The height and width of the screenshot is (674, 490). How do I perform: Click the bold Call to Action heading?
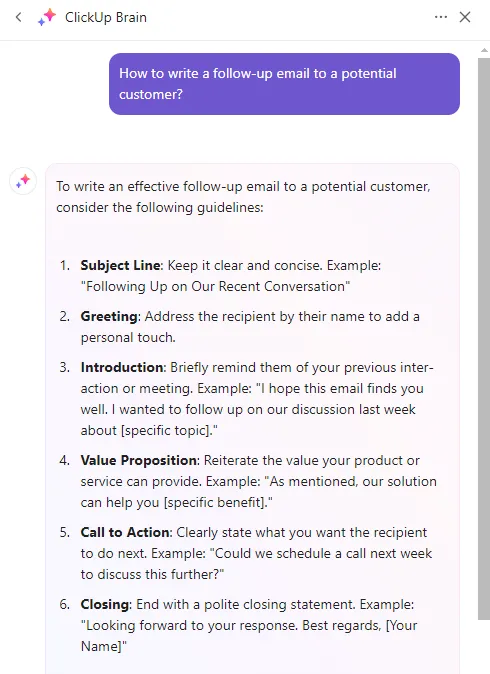click(125, 532)
